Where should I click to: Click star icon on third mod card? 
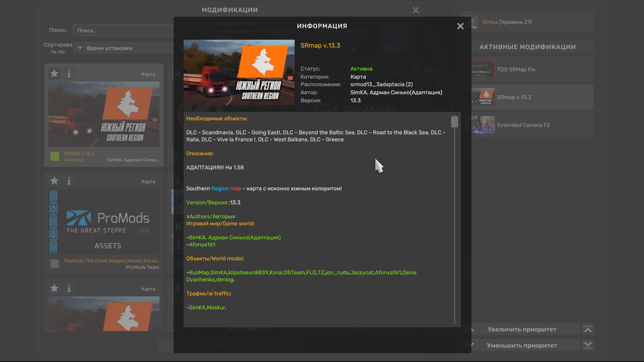point(54,288)
